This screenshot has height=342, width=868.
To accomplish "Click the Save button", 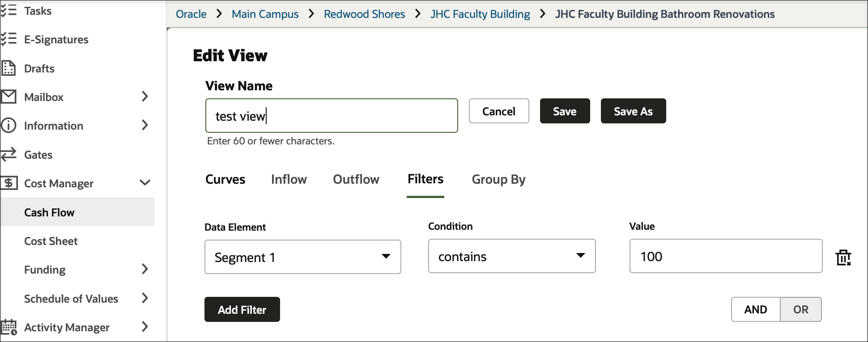I will click(565, 111).
